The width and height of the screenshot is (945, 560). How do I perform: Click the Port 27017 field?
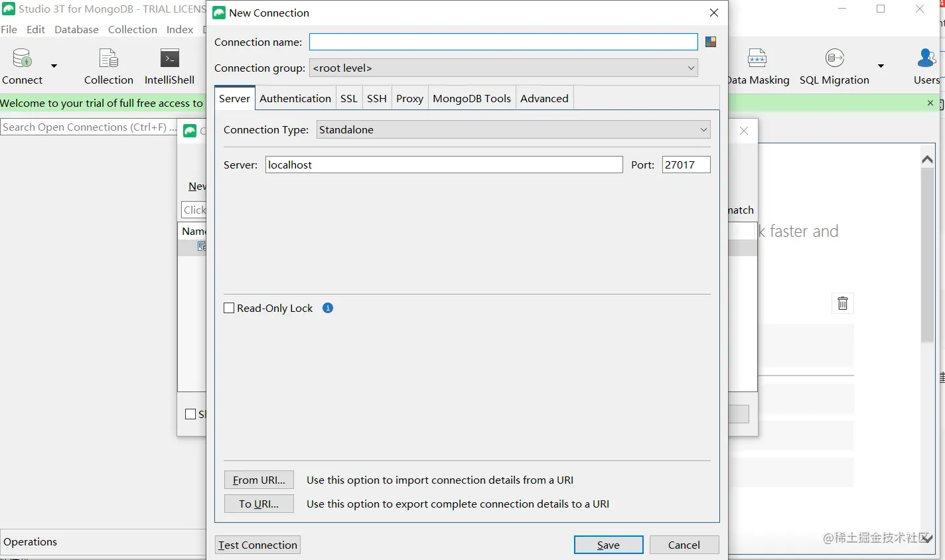[x=686, y=165]
